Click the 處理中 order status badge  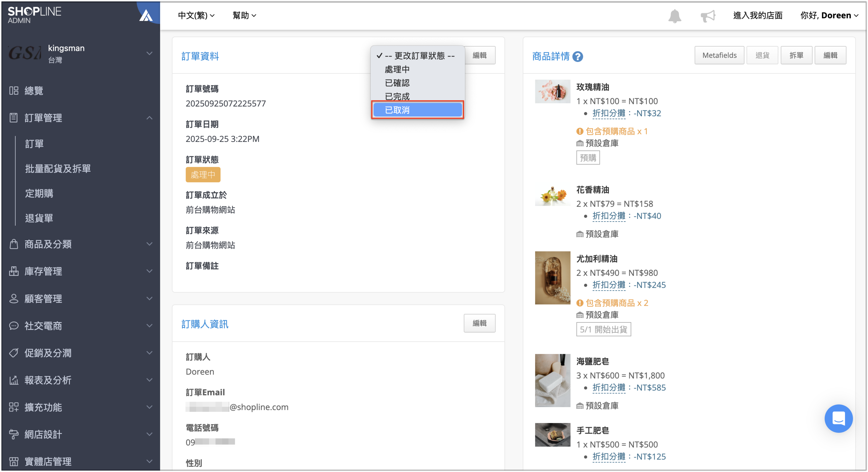coord(203,175)
